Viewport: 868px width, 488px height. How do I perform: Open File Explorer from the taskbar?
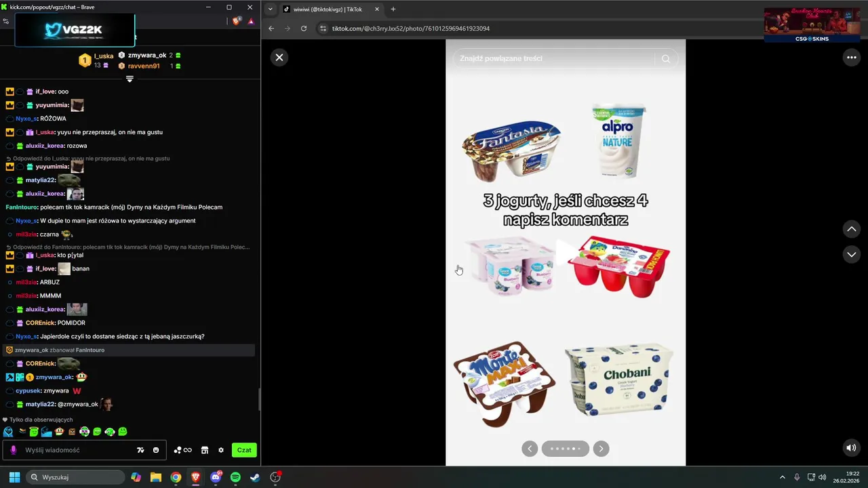click(156, 477)
